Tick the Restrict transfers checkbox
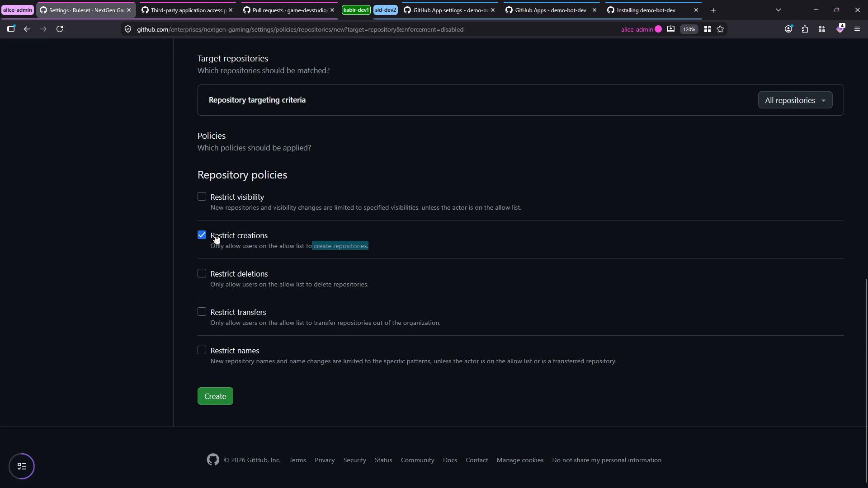Viewport: 868px width, 488px height. pos(202,312)
